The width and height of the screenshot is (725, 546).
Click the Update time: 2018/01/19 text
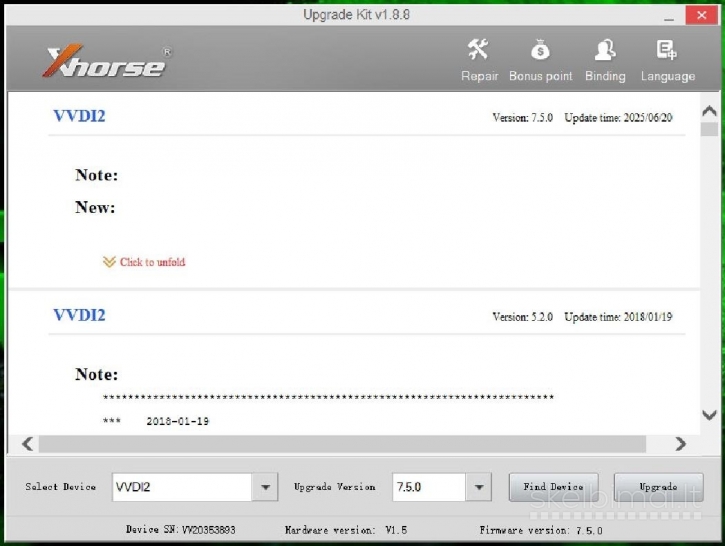pos(618,317)
